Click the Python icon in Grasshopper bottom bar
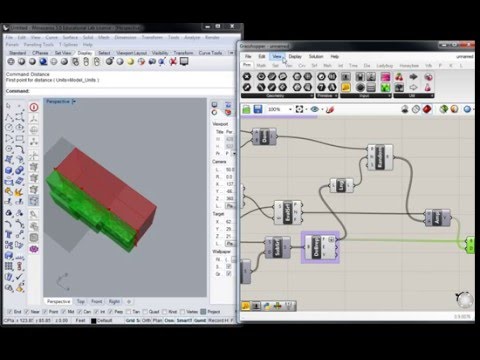The height and width of the screenshot is (360, 480). point(267,306)
